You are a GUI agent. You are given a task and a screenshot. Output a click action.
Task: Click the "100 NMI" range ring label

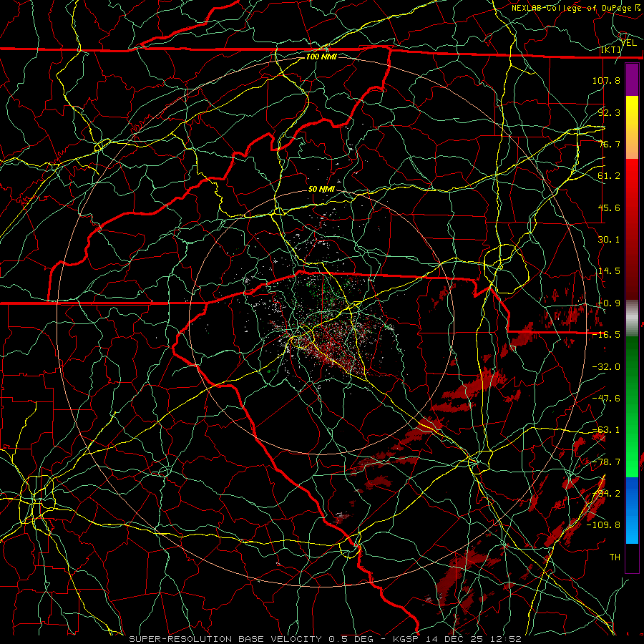coord(321,57)
